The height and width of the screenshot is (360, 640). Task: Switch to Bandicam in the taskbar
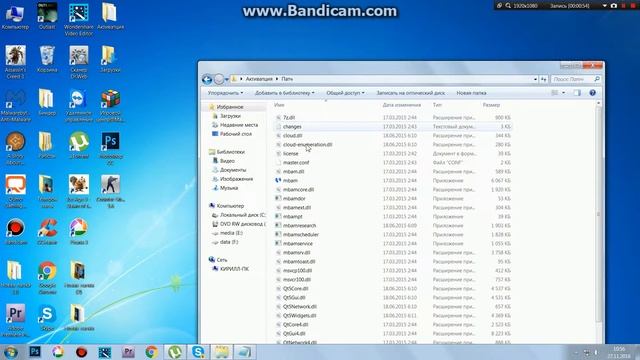pos(81,352)
